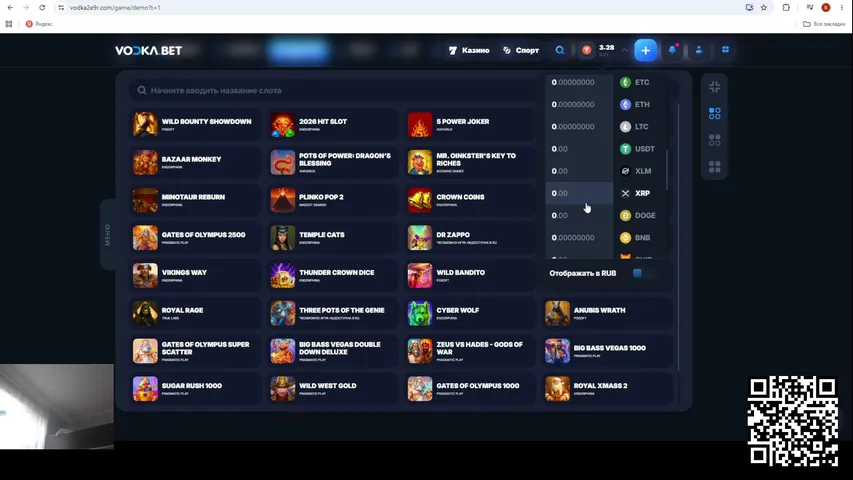Launch Big Bass Vegas 1000

(x=607, y=351)
